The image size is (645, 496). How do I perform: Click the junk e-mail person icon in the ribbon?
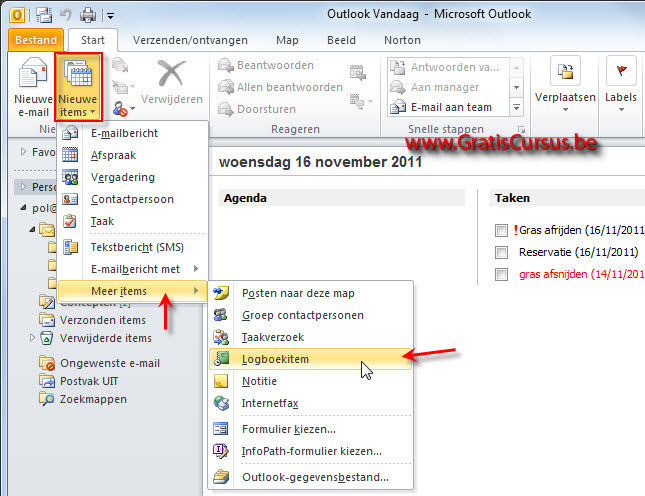(x=120, y=109)
